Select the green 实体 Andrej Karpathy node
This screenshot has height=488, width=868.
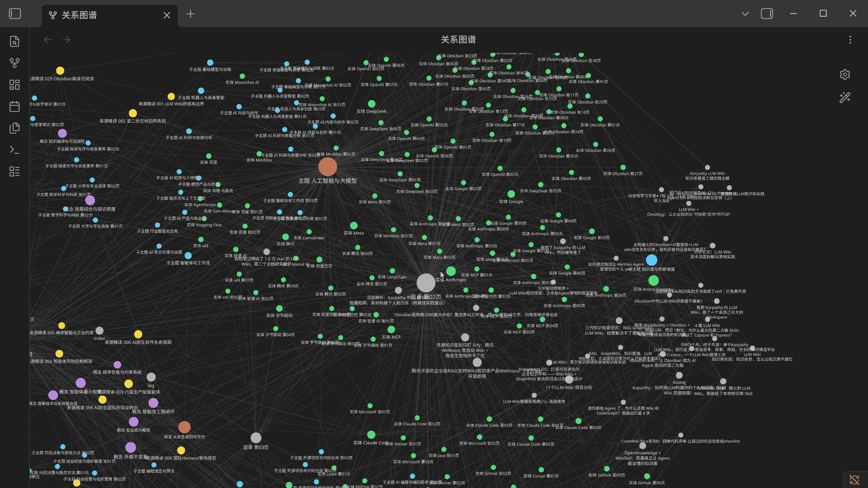tap(654, 280)
